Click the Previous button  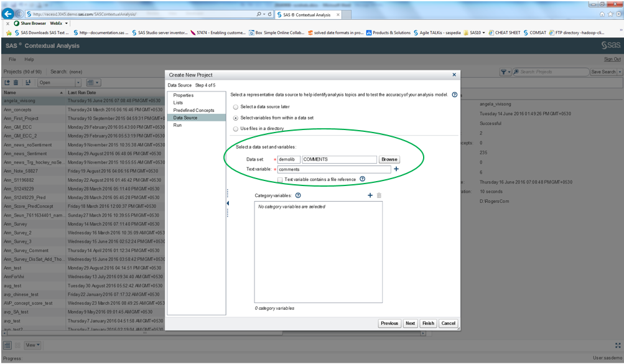[x=389, y=324]
